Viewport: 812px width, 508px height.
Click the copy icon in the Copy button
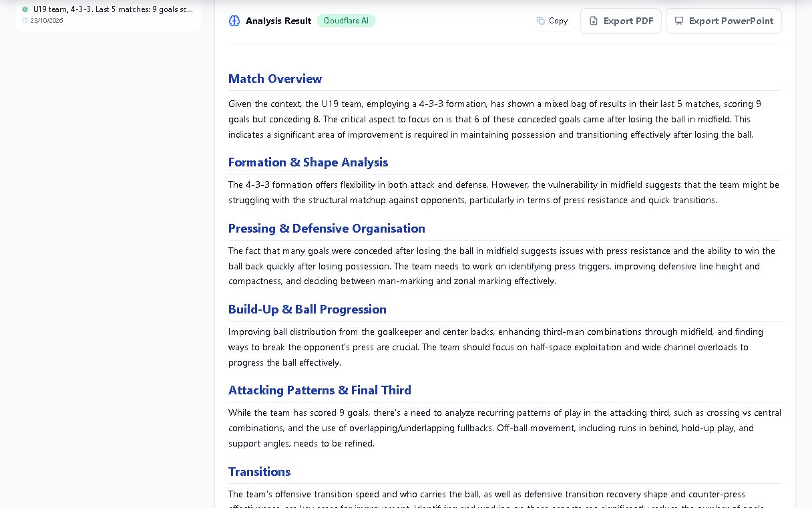(541, 21)
